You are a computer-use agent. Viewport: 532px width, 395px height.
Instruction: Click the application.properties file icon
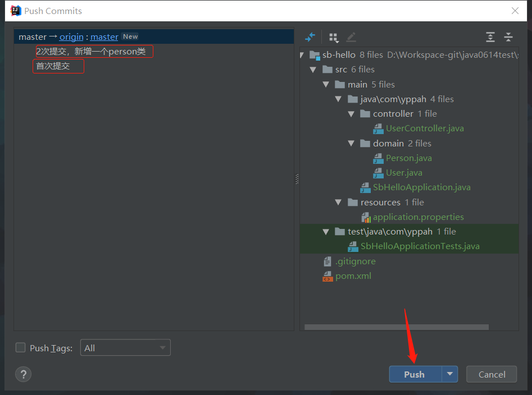coord(366,217)
